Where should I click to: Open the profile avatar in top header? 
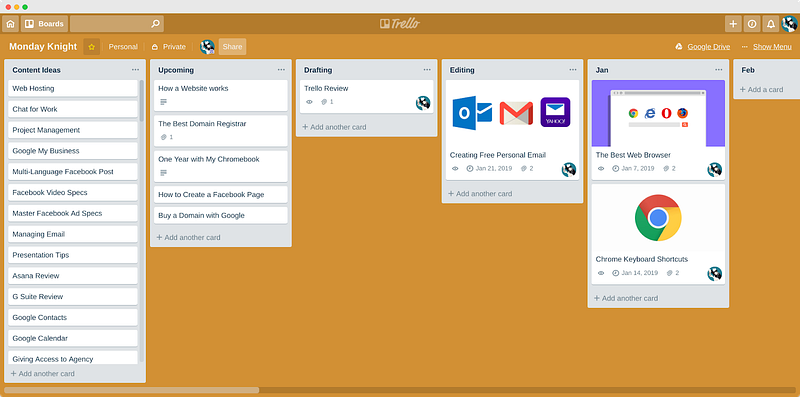click(x=789, y=23)
